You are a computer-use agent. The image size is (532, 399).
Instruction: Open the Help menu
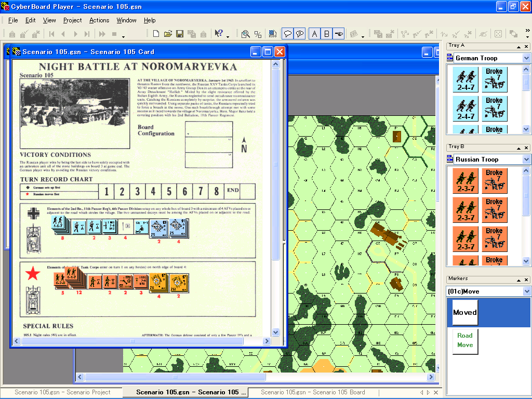click(150, 20)
